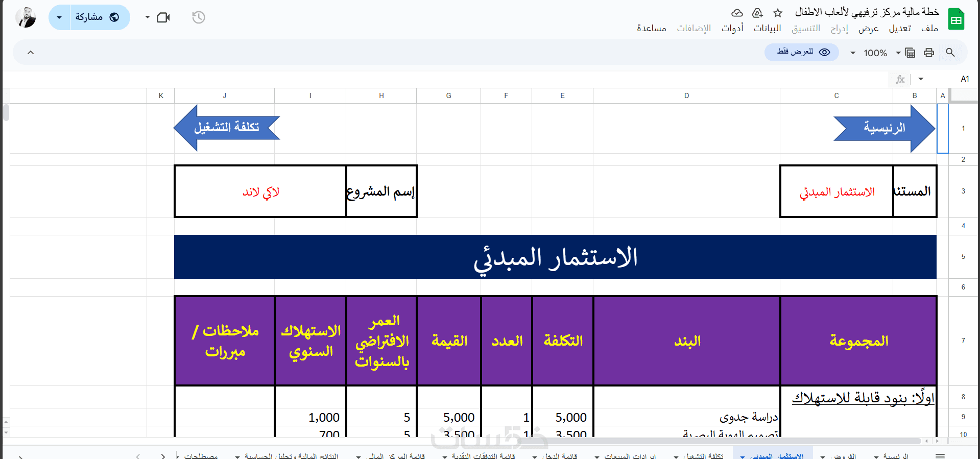
Task: Open the عرض menu
Action: [x=868, y=29]
